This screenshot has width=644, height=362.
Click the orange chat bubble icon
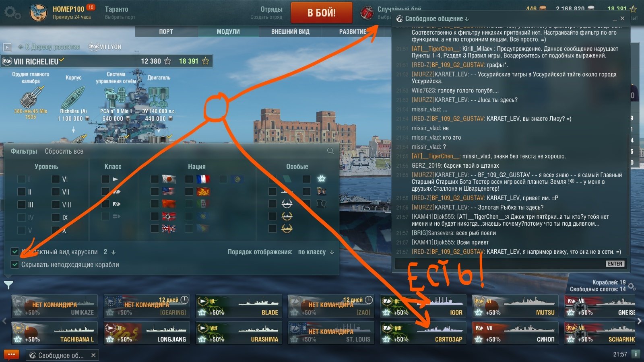11,355
